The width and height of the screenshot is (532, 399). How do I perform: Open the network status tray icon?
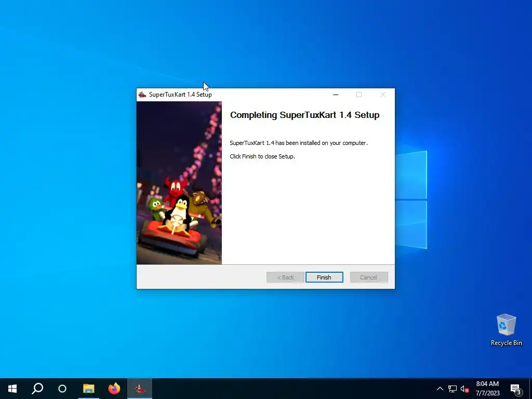pyautogui.click(x=453, y=389)
